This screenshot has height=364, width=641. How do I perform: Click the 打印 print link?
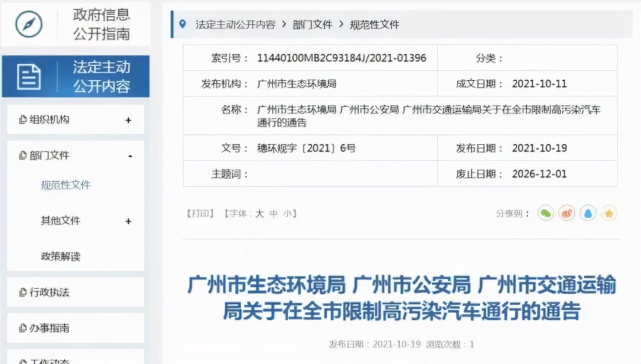point(200,213)
